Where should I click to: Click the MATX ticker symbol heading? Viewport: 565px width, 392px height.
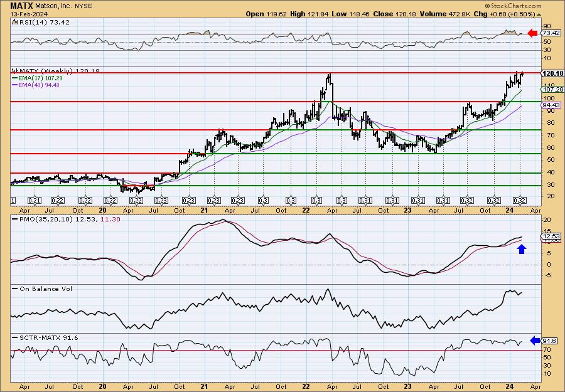[21, 6]
